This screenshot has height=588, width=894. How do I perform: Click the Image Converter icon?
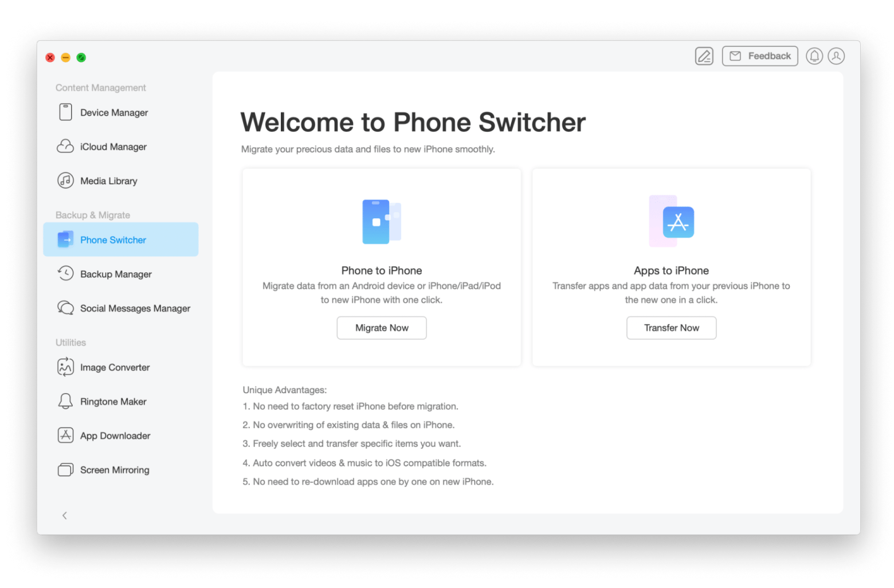tap(65, 367)
